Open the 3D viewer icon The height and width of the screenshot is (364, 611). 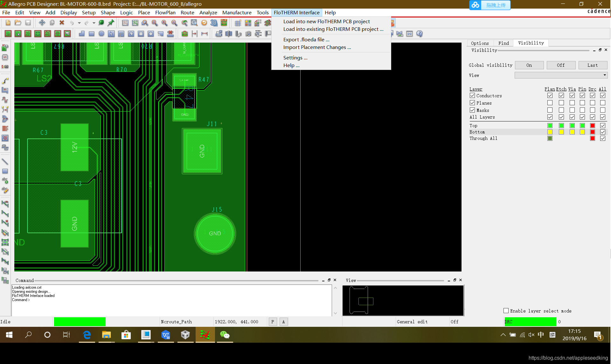tap(214, 23)
